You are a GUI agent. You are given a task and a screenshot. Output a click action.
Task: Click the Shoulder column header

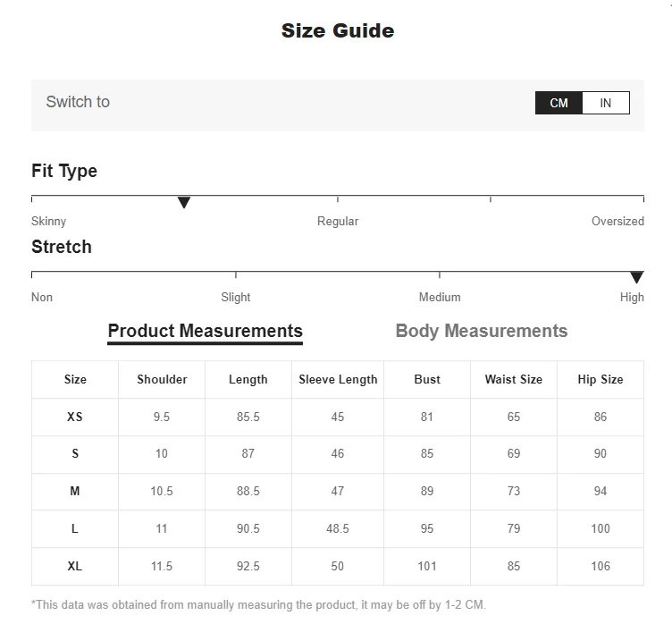162,379
